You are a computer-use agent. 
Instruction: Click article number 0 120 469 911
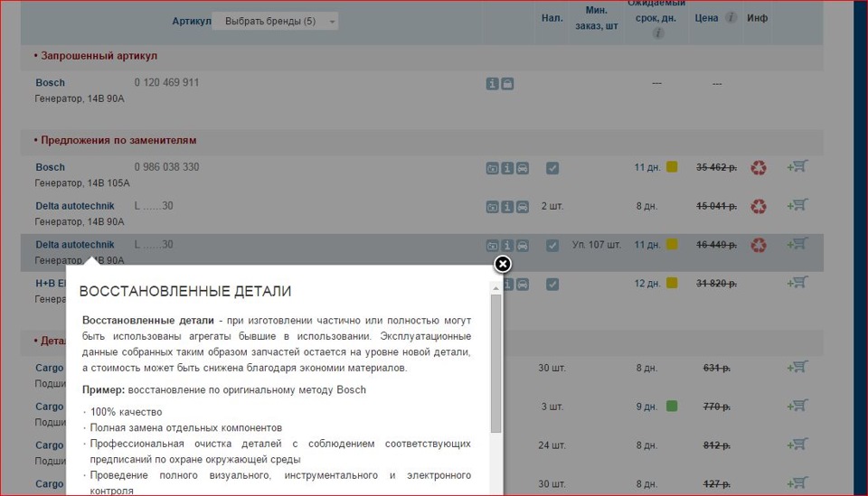(x=166, y=82)
